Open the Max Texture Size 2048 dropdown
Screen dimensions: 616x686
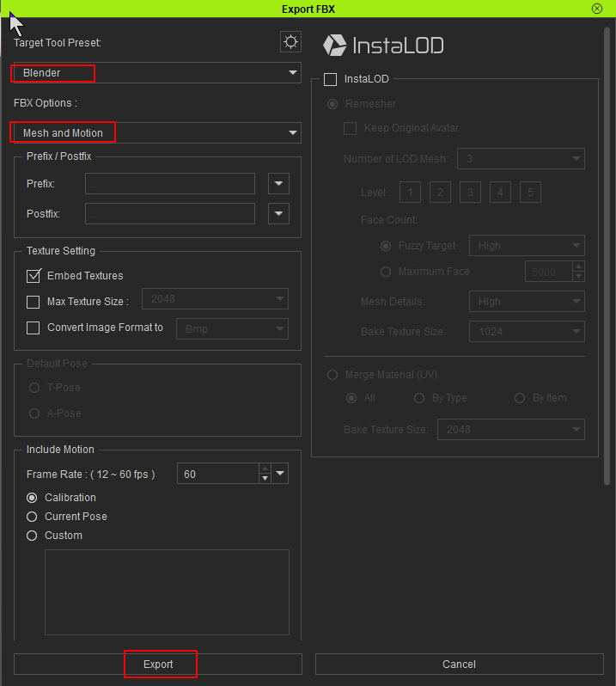tap(215, 299)
